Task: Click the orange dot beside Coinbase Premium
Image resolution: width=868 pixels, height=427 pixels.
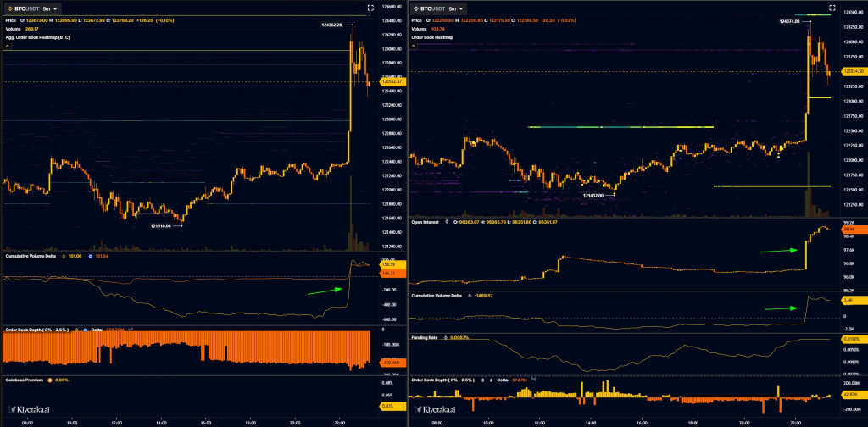Action: [51, 380]
